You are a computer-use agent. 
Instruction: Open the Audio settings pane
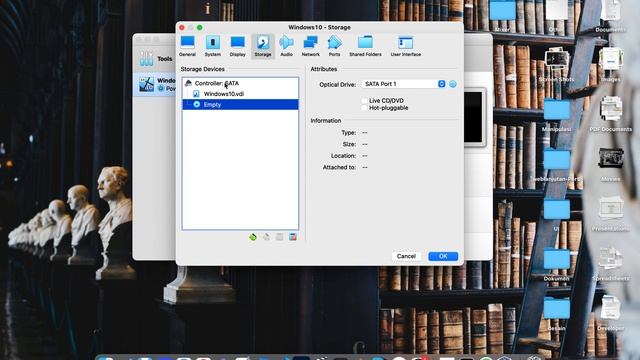(x=287, y=46)
